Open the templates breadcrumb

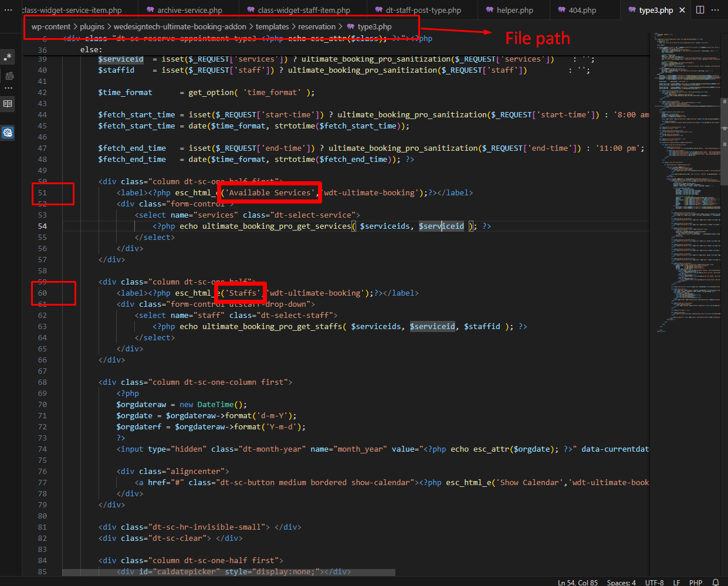(272, 26)
